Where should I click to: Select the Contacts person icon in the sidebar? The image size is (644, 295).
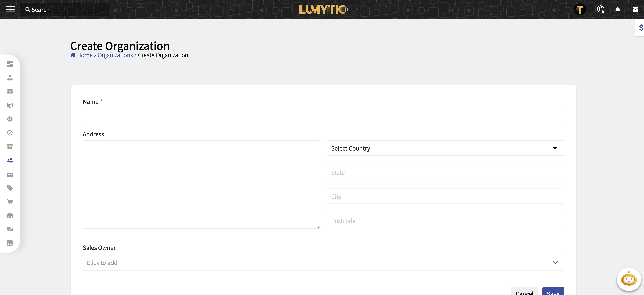(x=10, y=78)
